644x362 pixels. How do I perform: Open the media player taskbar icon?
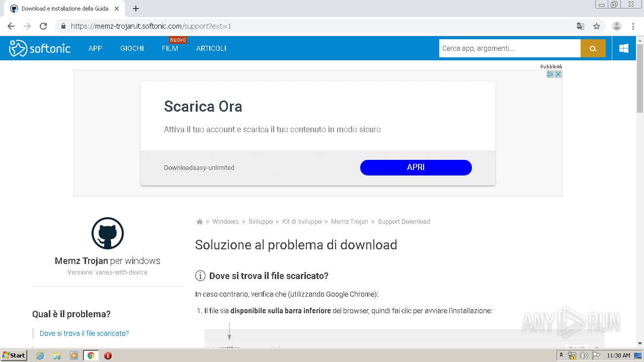click(x=74, y=355)
